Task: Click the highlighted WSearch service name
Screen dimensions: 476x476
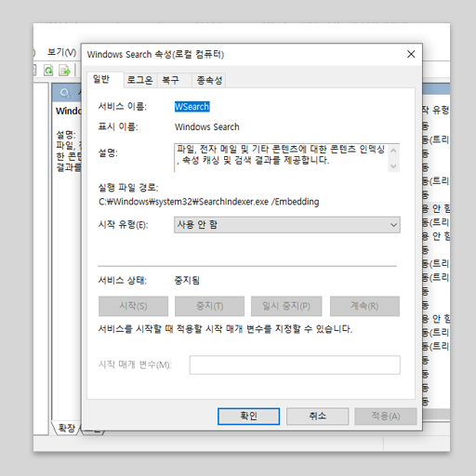Action: [x=192, y=107]
